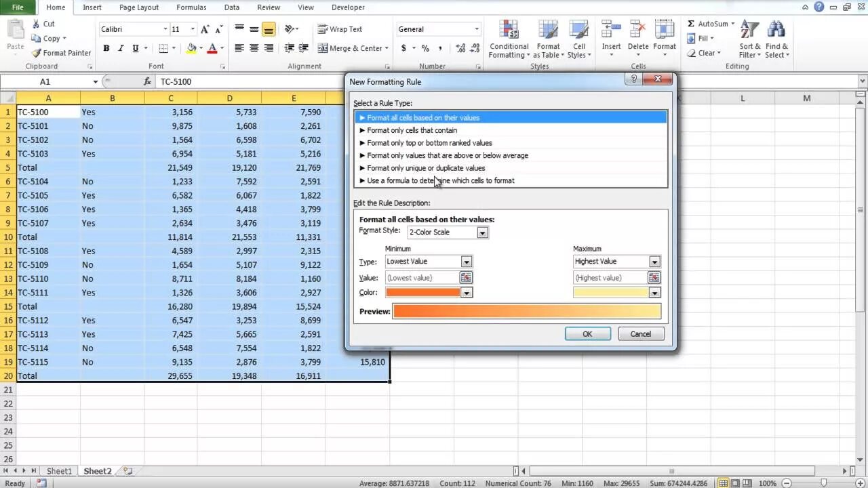Select the Format Painter brush
This screenshot has width=868, height=488.
point(37,53)
